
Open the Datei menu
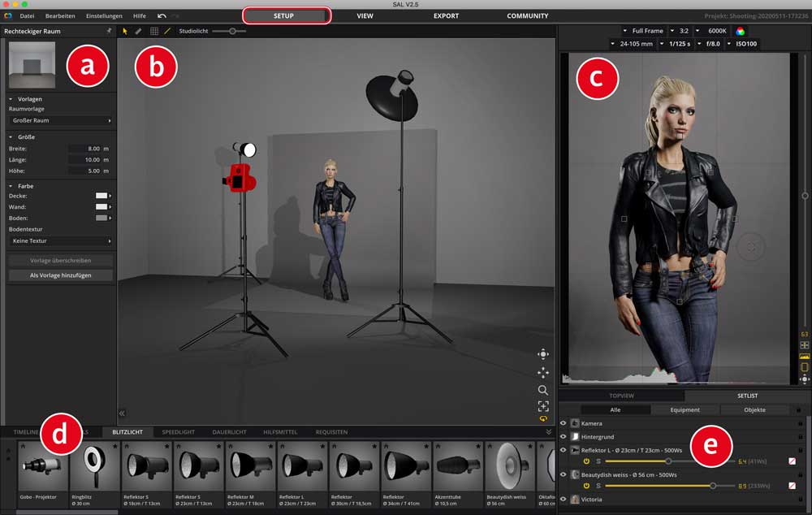[27, 16]
